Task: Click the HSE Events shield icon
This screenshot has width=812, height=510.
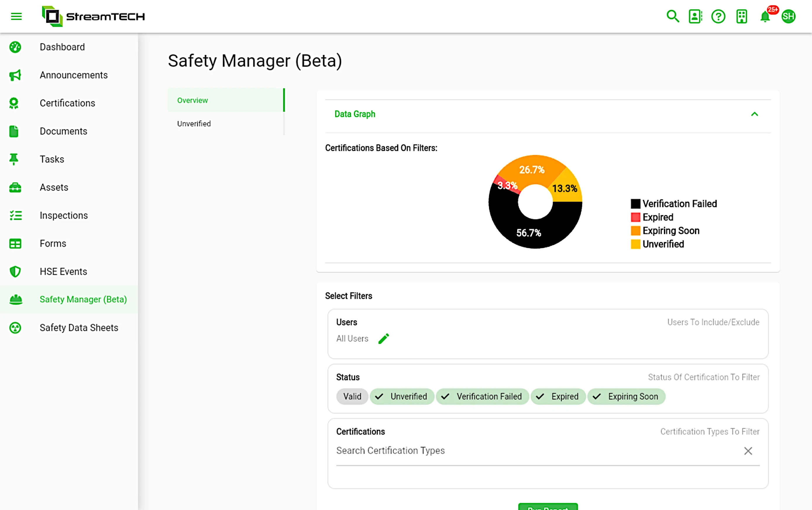Action: [15, 271]
